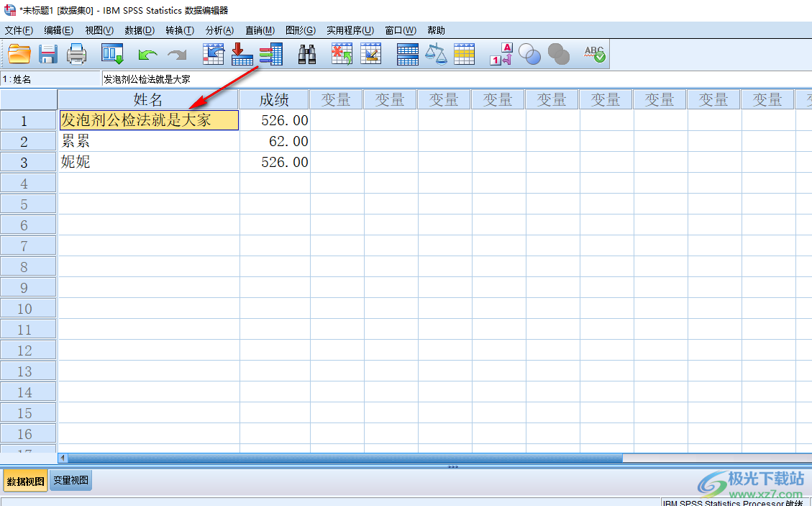Select row header 1
Image resolution: width=812 pixels, height=506 pixels.
(x=28, y=120)
